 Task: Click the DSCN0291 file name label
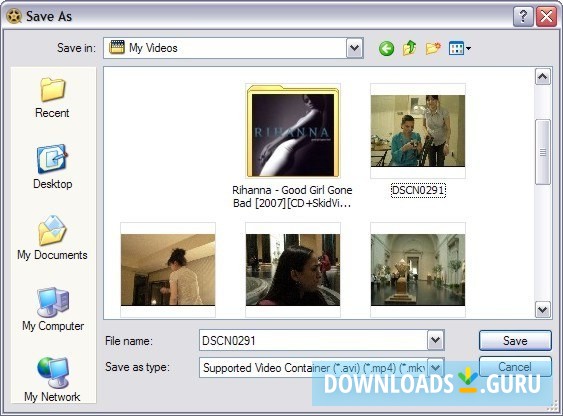[x=418, y=190]
